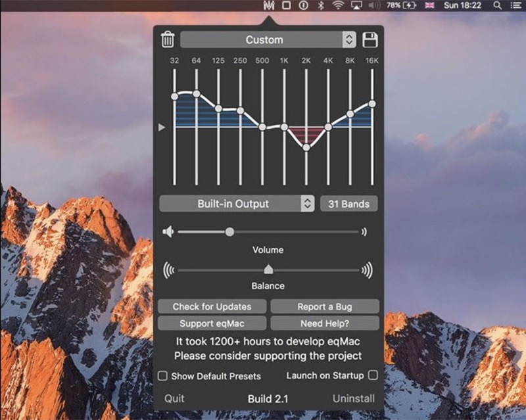Click the left balance speaker waves icon
This screenshot has height=420, width=526.
click(169, 270)
